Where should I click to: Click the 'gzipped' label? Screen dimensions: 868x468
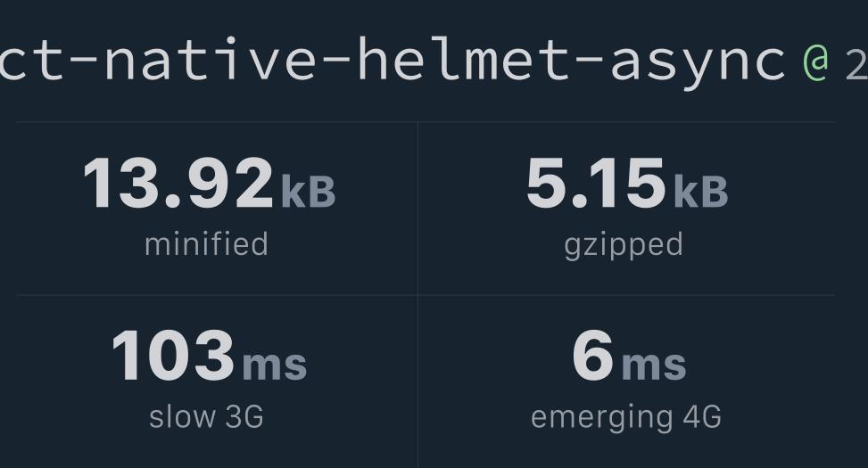click(x=624, y=246)
